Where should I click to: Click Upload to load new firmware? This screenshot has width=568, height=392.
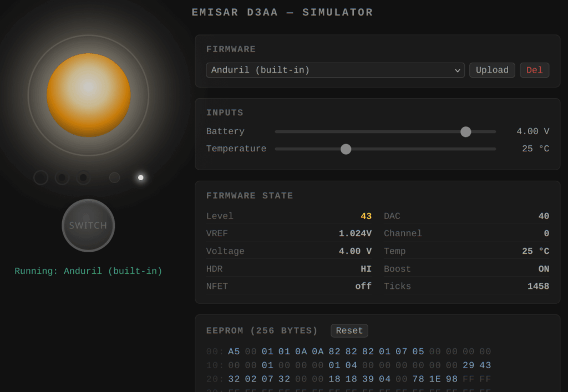click(x=492, y=70)
